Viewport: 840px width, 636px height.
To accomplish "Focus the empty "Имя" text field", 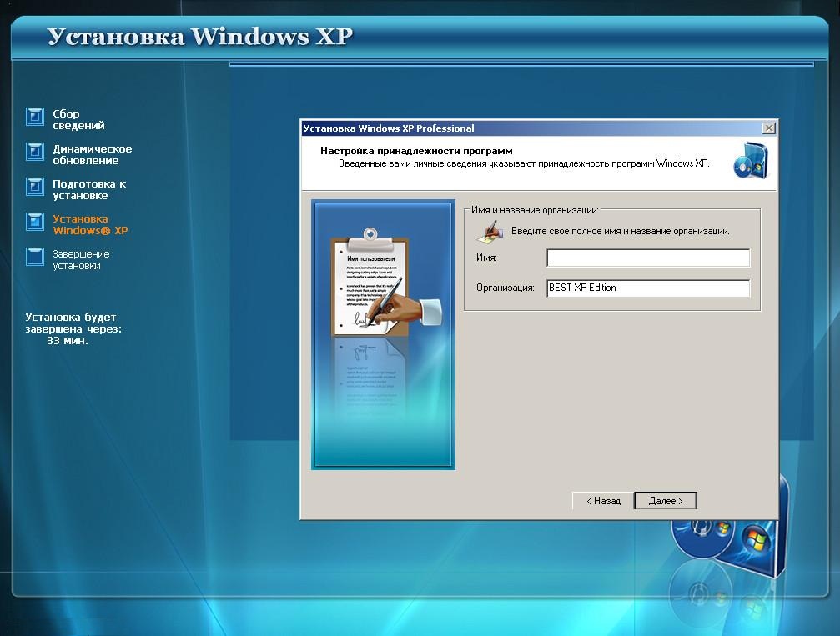I will point(648,258).
